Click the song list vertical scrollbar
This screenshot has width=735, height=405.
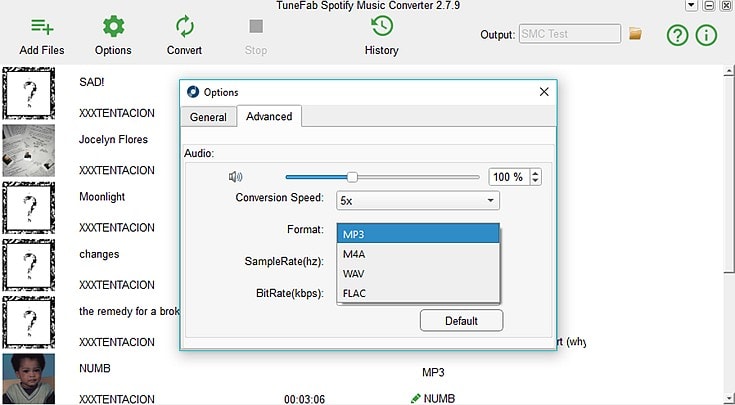click(728, 173)
